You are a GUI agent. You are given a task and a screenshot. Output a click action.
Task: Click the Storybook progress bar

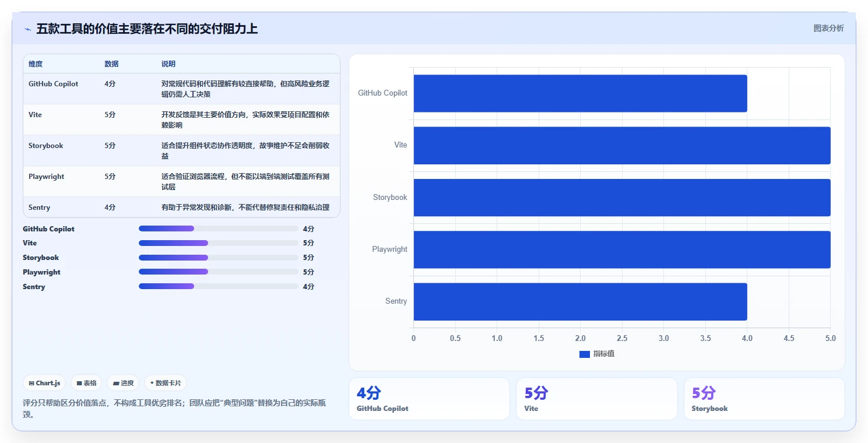point(219,258)
